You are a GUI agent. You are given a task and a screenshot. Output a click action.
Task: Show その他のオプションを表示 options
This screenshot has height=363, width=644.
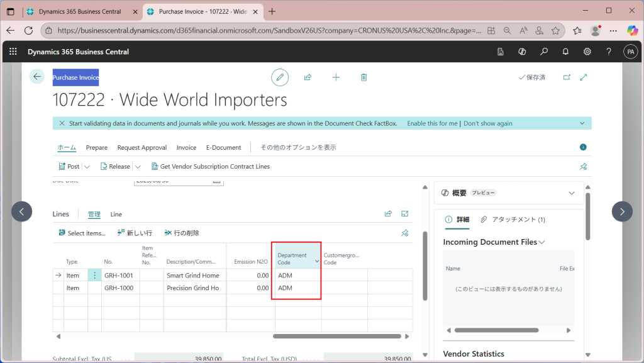[298, 147]
